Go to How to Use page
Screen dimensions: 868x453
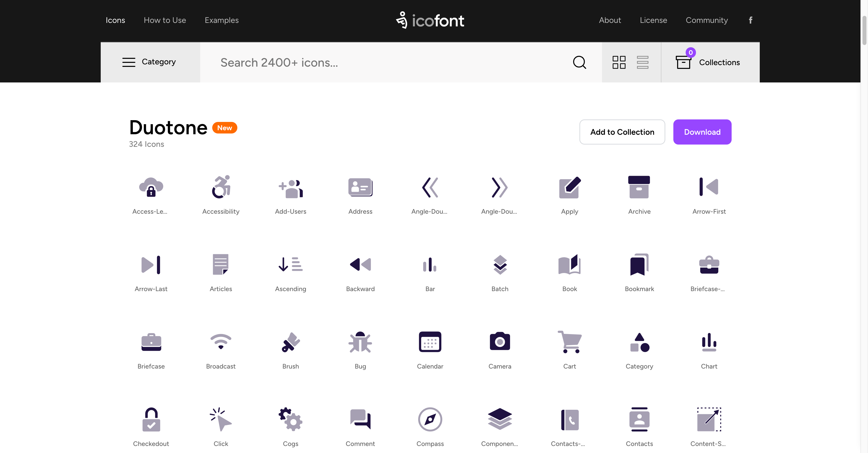[x=165, y=20]
